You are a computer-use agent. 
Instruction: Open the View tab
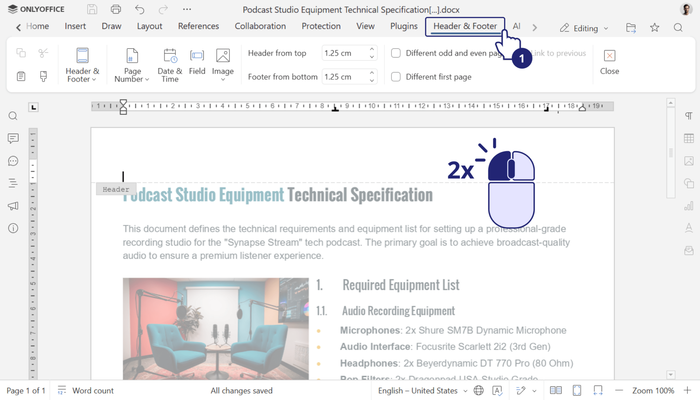(x=365, y=26)
